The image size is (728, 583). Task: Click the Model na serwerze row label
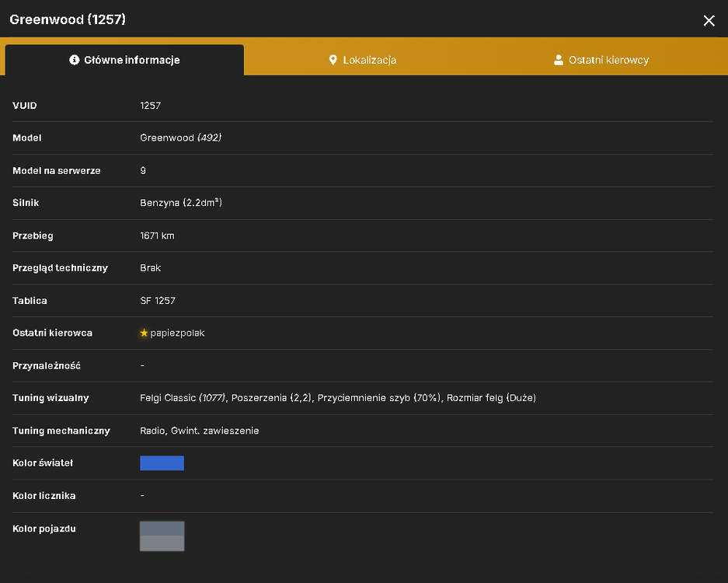coord(57,170)
